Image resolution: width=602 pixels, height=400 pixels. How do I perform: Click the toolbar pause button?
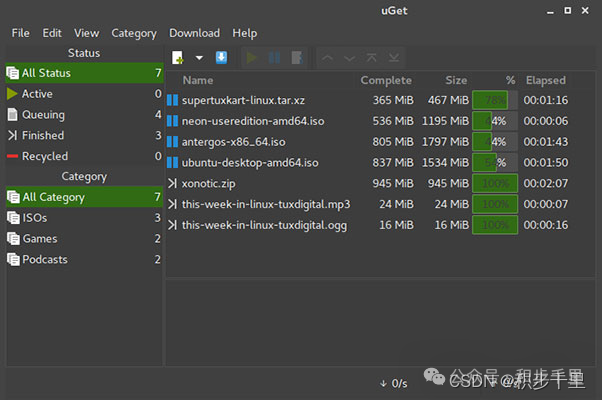coord(274,58)
